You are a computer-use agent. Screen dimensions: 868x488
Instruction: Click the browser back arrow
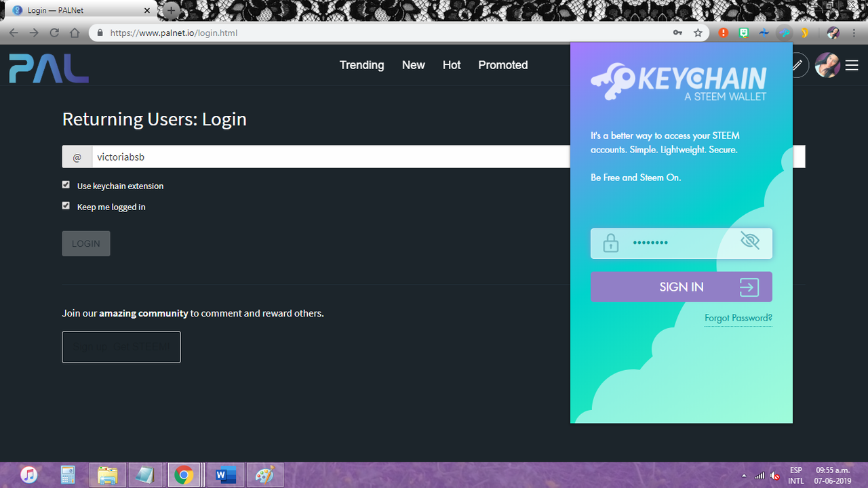click(x=14, y=33)
